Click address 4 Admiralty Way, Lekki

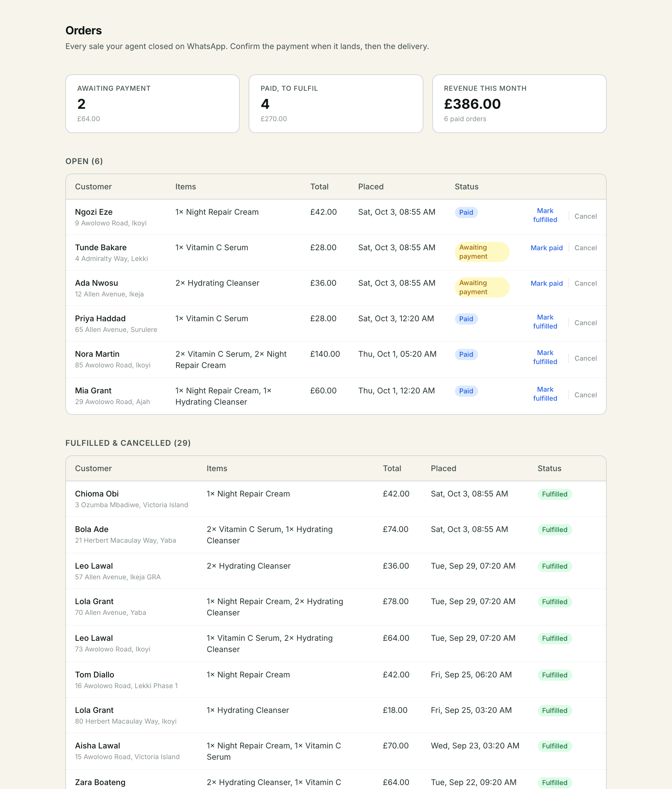[x=111, y=259]
